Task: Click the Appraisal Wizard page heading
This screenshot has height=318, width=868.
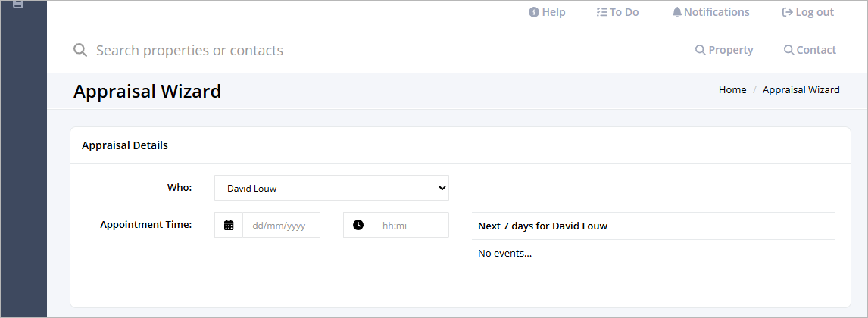Action: click(x=147, y=92)
